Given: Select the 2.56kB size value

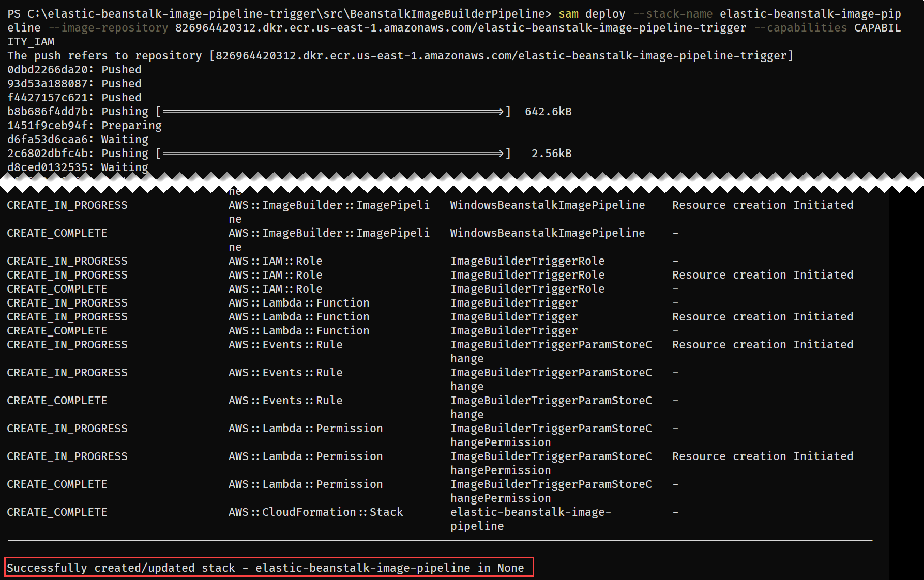Looking at the screenshot, I should tap(551, 153).
